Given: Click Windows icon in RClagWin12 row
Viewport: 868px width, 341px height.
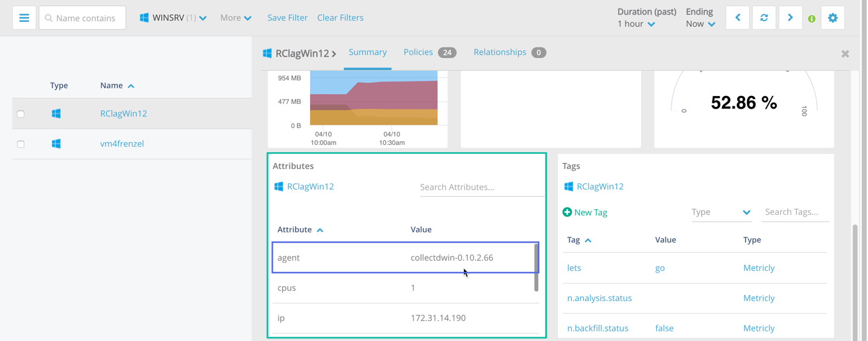Looking at the screenshot, I should click(x=56, y=113).
